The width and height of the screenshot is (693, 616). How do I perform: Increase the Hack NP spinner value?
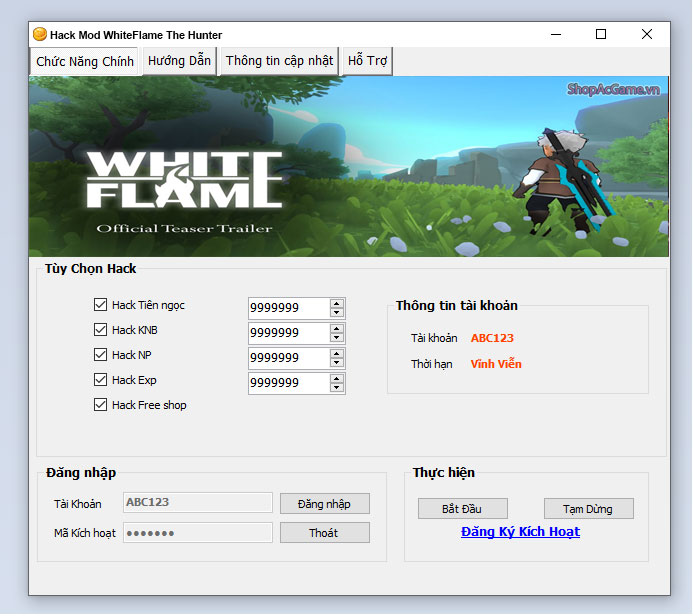point(337,353)
